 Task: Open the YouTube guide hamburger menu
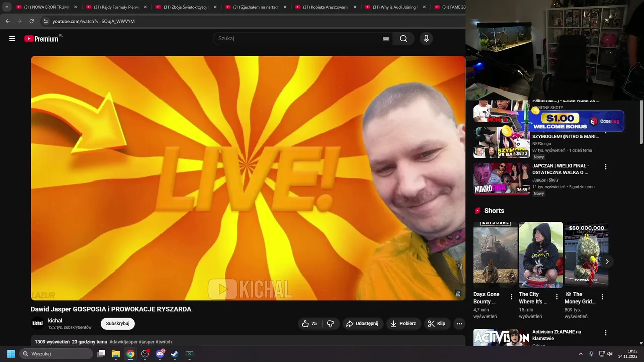[12, 39]
